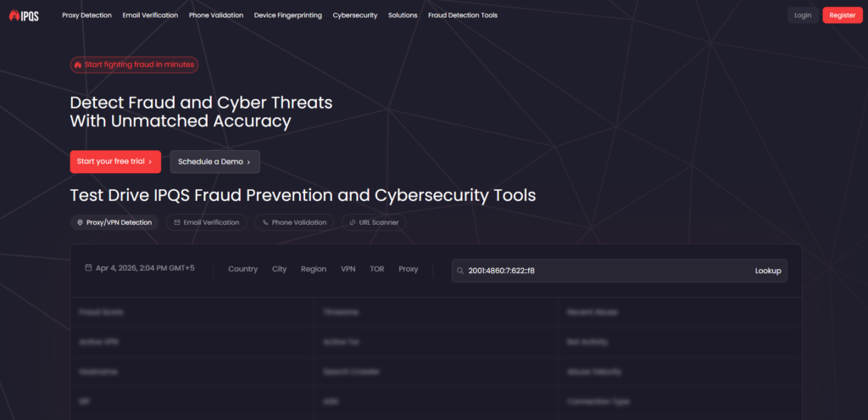Click the calendar icon beside the date
Viewport: 868px width, 420px height.
pyautogui.click(x=88, y=268)
